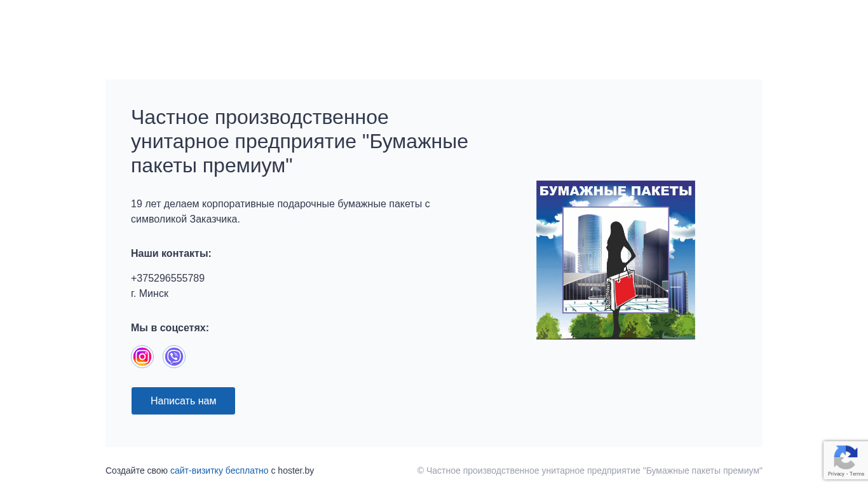Click the footer copyright text
Image resolution: width=868 pixels, height=494 pixels.
[590, 470]
